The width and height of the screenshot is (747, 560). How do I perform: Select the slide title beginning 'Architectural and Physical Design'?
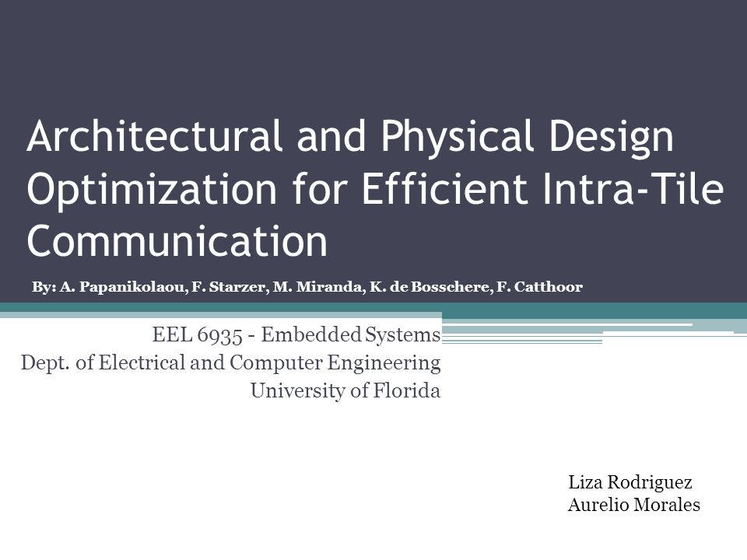click(375, 187)
